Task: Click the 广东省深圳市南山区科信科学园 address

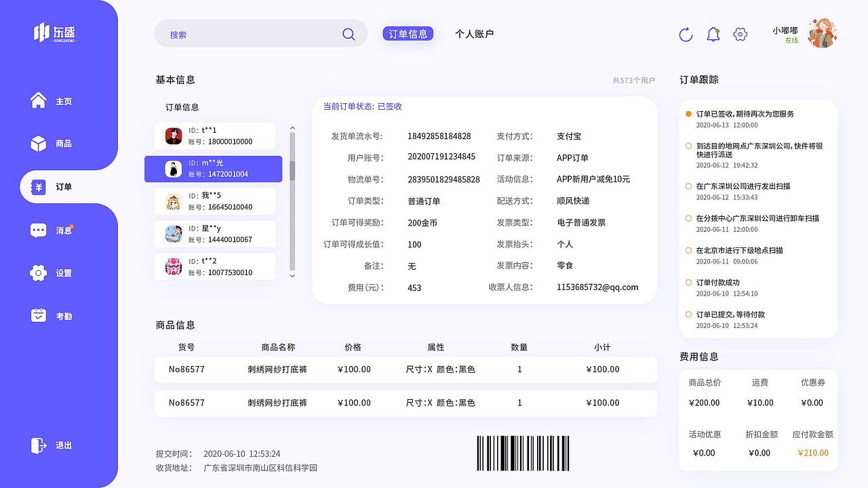Action: pyautogui.click(x=260, y=468)
